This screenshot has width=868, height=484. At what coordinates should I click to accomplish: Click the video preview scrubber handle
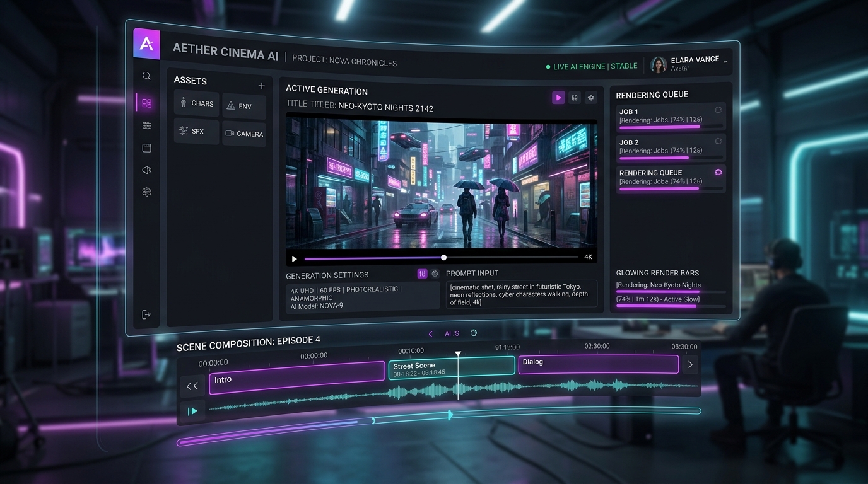click(x=444, y=258)
